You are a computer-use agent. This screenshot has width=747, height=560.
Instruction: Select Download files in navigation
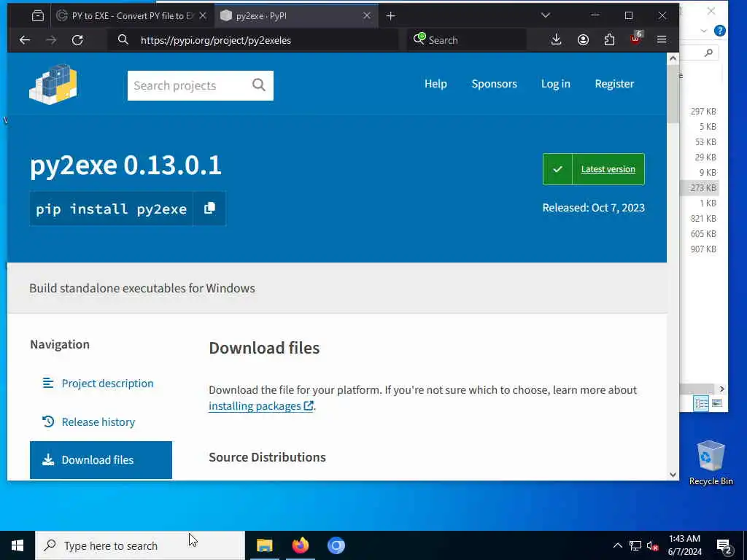tap(101, 460)
